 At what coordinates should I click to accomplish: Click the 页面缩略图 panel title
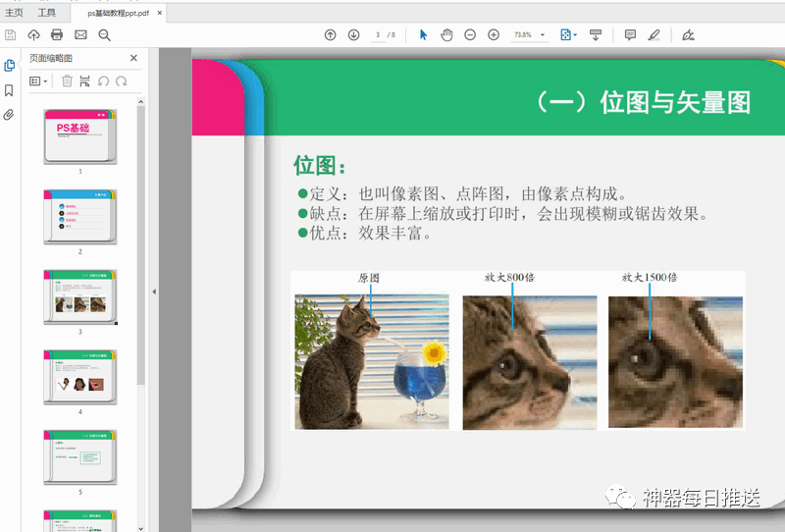click(51, 58)
